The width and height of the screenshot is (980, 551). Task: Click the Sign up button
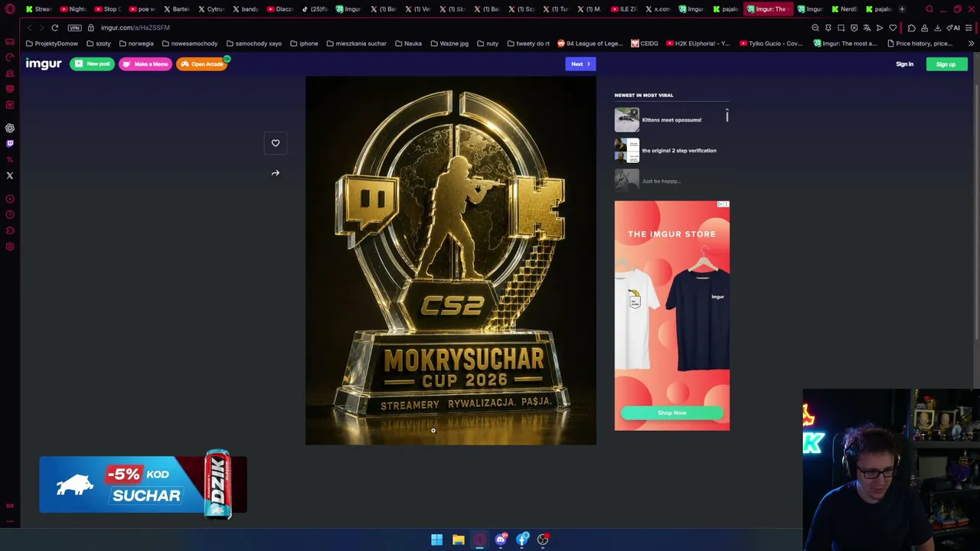point(946,64)
